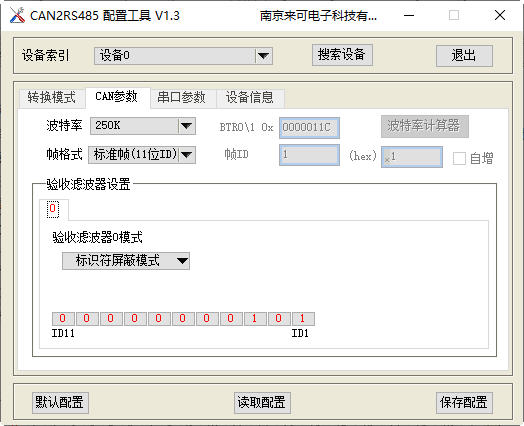Image resolution: width=524 pixels, height=426 pixels.
Task: Click the 退出 button
Action: pos(464,55)
